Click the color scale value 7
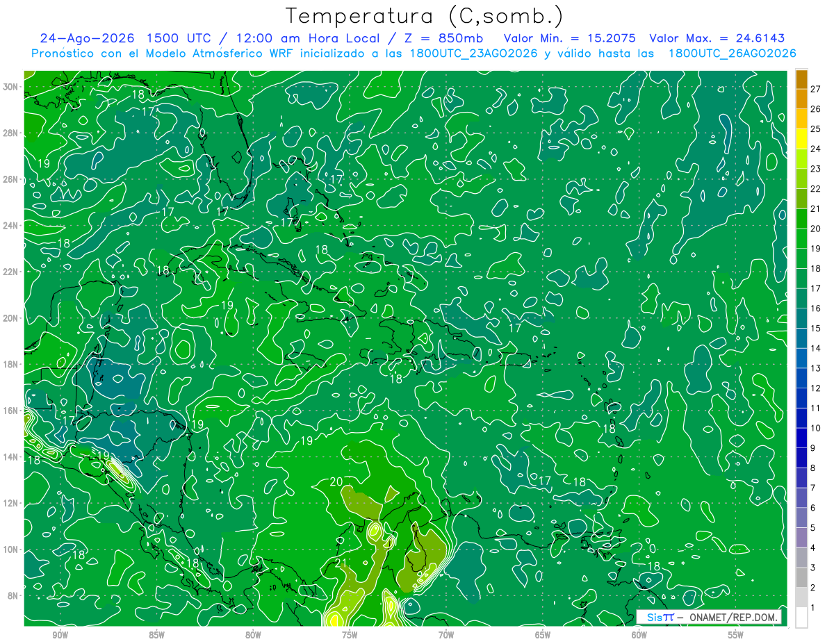Viewport: 834px width, 644px height. click(814, 488)
